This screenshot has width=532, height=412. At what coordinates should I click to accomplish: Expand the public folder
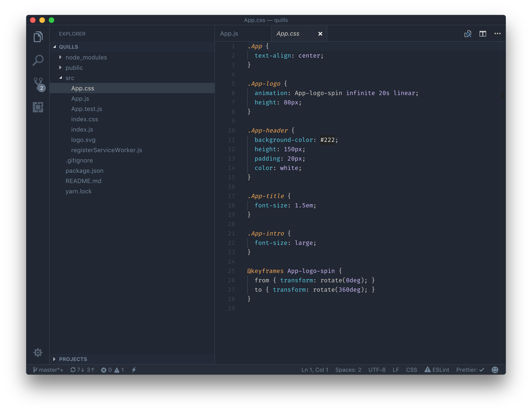tap(74, 67)
